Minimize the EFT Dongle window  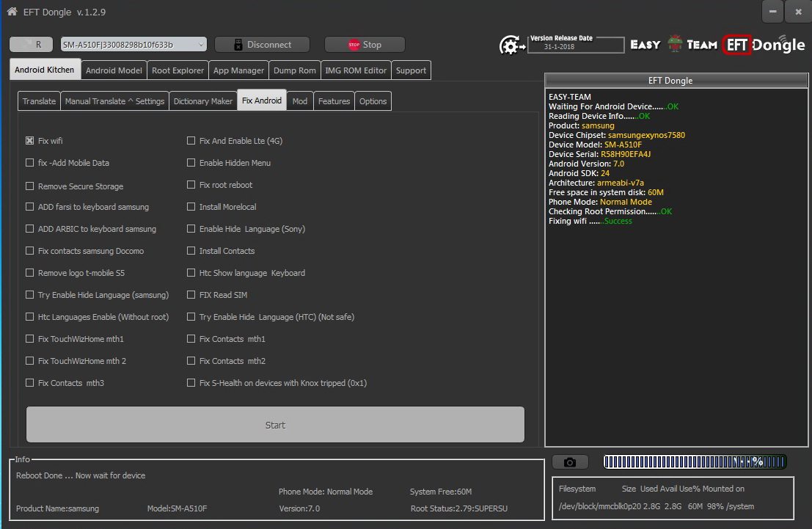(772, 12)
